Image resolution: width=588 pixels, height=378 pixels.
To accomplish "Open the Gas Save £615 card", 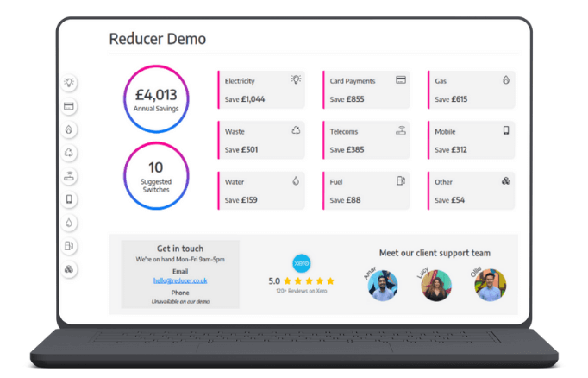I will [472, 90].
